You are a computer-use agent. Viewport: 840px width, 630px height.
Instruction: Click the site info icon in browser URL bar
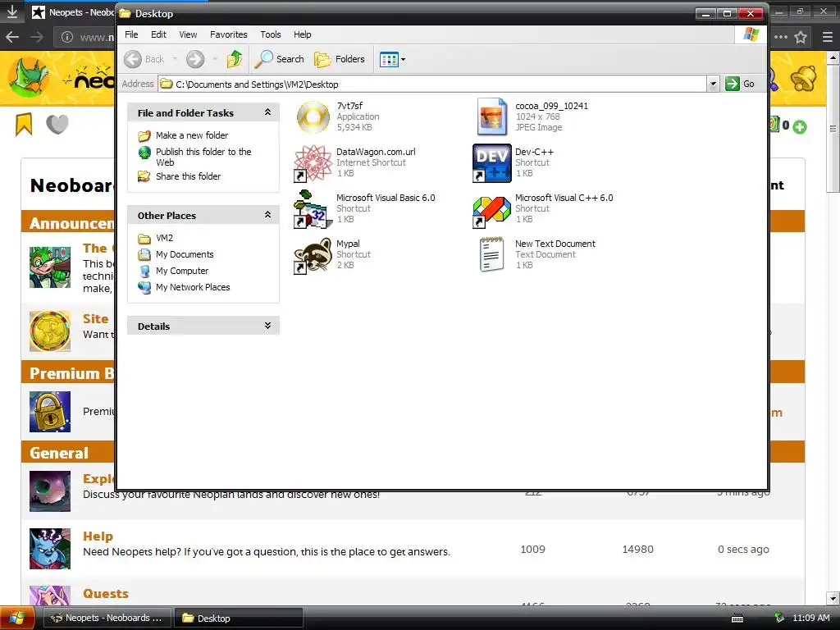coord(67,37)
